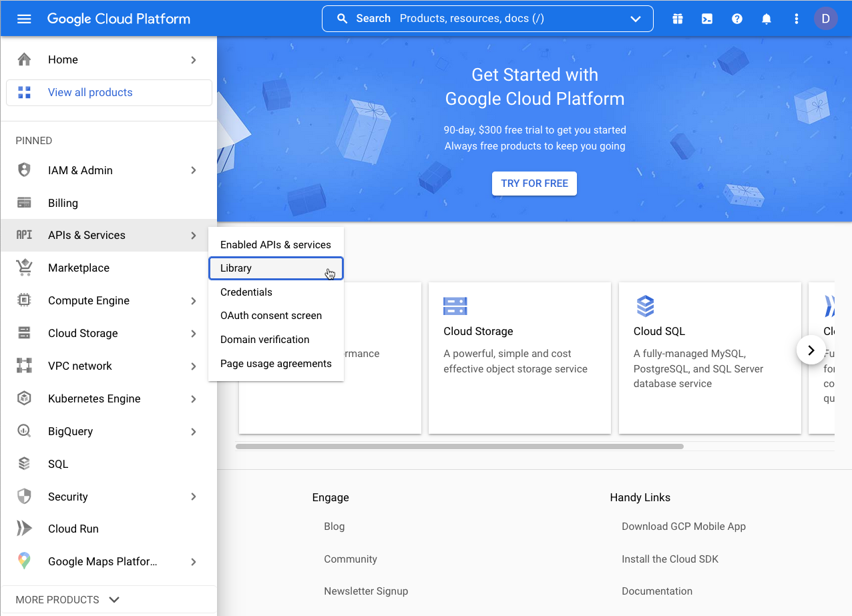This screenshot has height=616, width=852.
Task: Click the gift free trial icon
Action: pos(678,19)
